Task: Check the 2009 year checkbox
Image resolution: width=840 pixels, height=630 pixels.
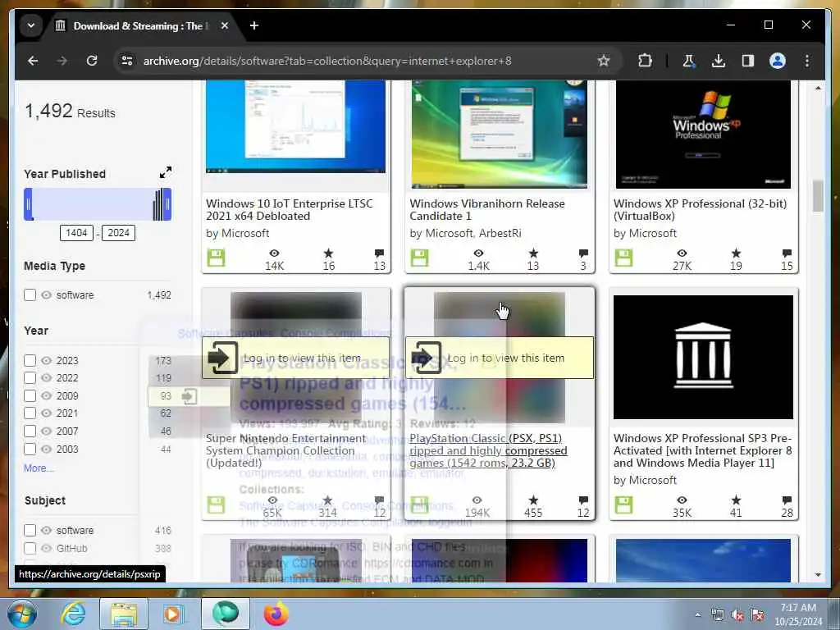Action: 30,396
